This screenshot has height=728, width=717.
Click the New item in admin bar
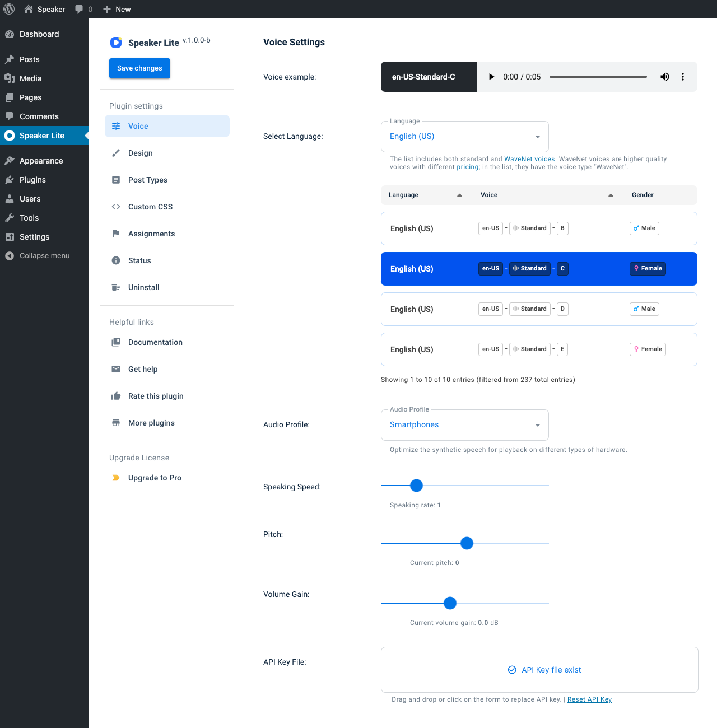coord(117,9)
